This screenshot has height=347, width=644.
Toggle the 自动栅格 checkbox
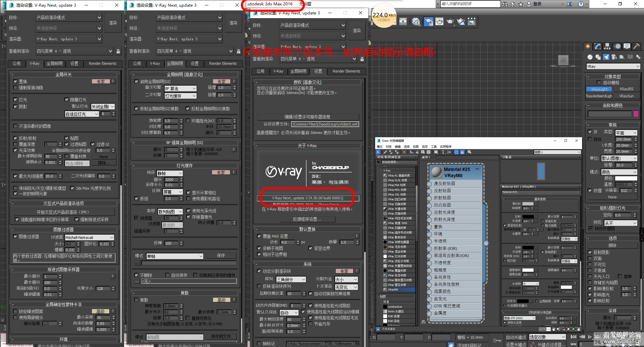tap(599, 83)
